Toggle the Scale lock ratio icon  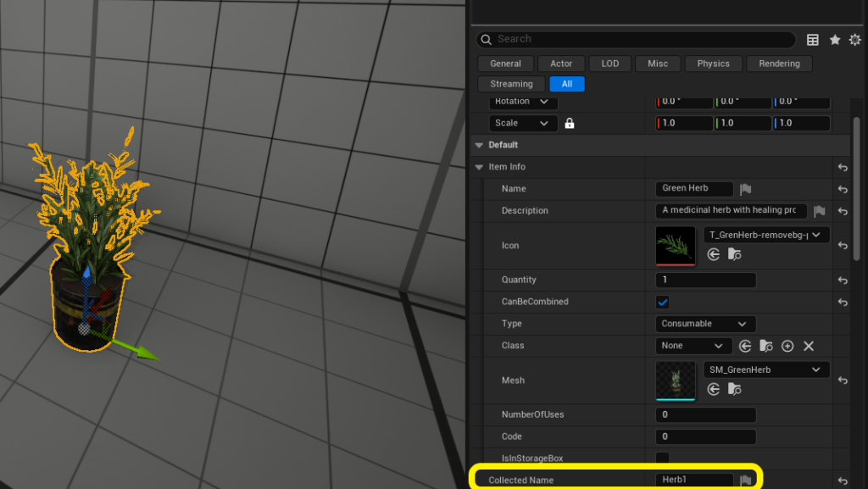click(x=570, y=124)
